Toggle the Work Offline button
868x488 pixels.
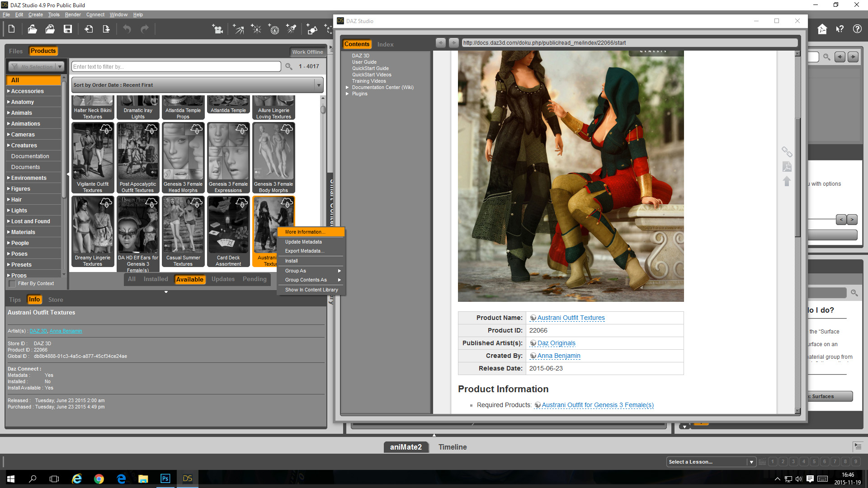pos(307,52)
